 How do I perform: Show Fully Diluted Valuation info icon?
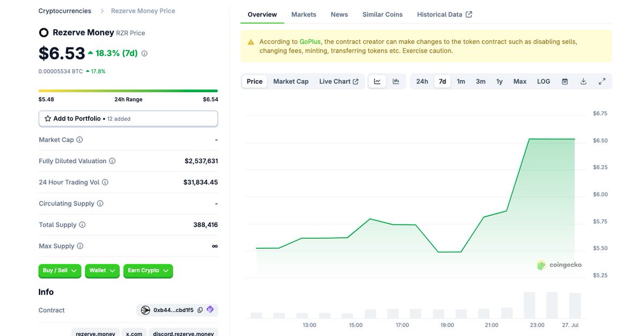(x=112, y=161)
